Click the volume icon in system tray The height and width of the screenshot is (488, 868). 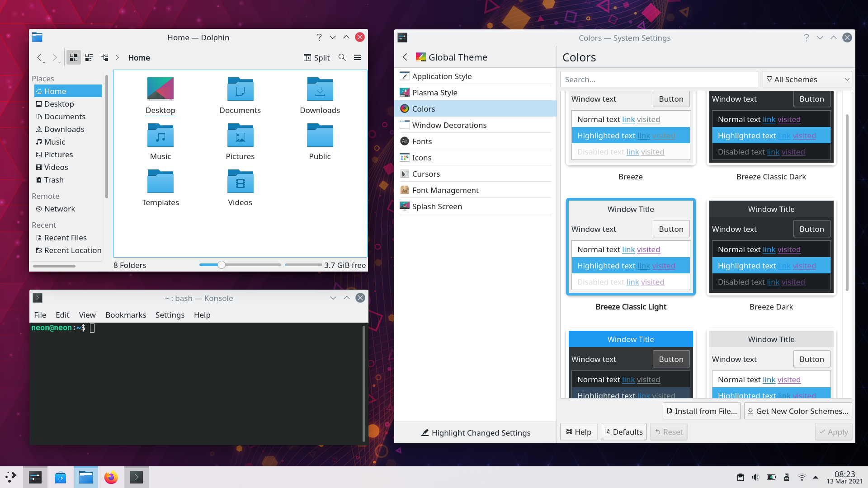point(755,477)
